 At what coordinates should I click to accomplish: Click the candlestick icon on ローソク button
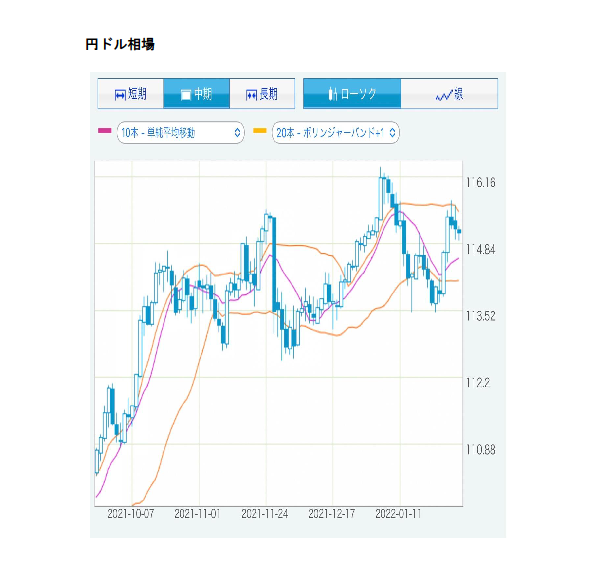(333, 94)
